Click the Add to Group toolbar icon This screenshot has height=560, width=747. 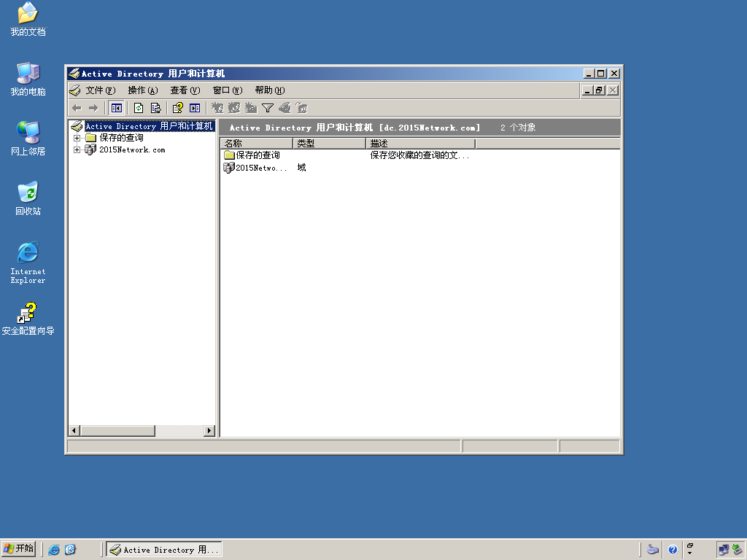tap(301, 108)
